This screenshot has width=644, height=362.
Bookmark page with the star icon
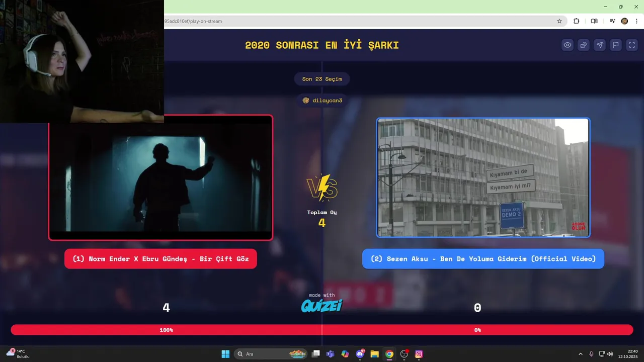click(x=559, y=21)
